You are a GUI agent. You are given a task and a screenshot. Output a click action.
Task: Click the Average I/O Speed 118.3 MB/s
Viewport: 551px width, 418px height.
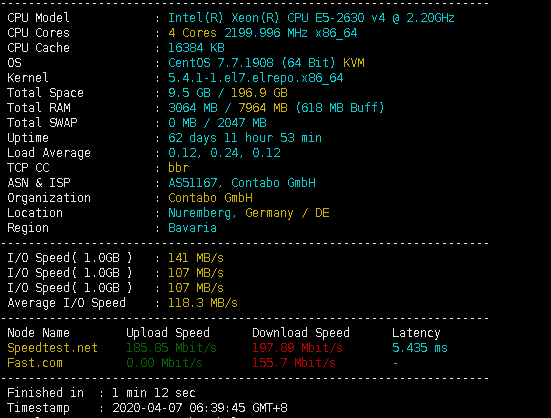pos(203,303)
